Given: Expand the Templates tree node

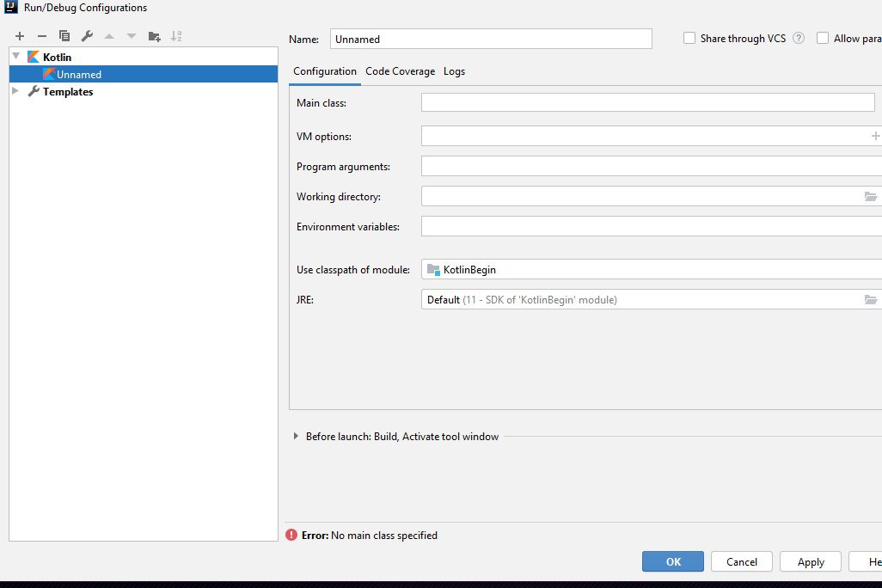Looking at the screenshot, I should [x=15, y=90].
